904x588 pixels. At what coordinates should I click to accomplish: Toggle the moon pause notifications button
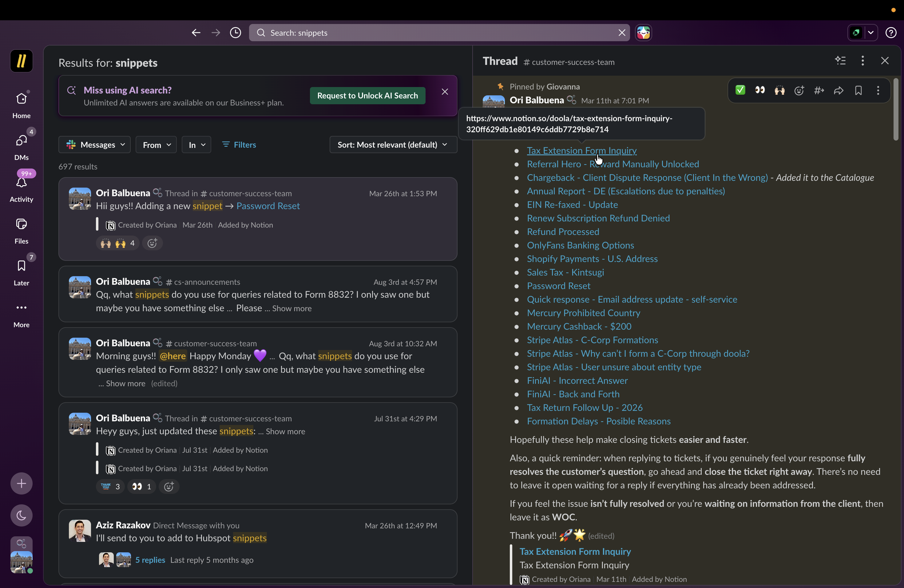click(21, 515)
